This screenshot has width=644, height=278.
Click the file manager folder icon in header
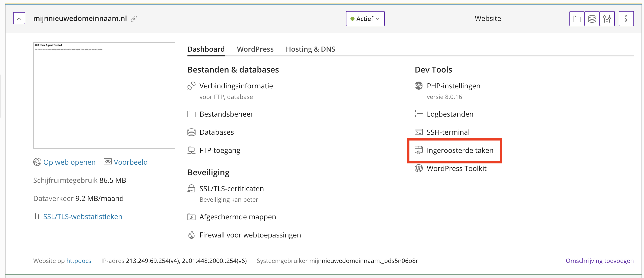coord(576,19)
